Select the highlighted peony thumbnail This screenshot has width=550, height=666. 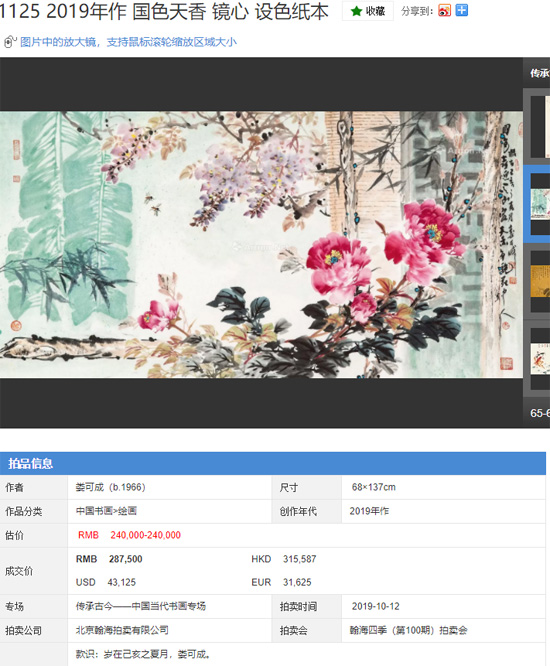(540, 204)
